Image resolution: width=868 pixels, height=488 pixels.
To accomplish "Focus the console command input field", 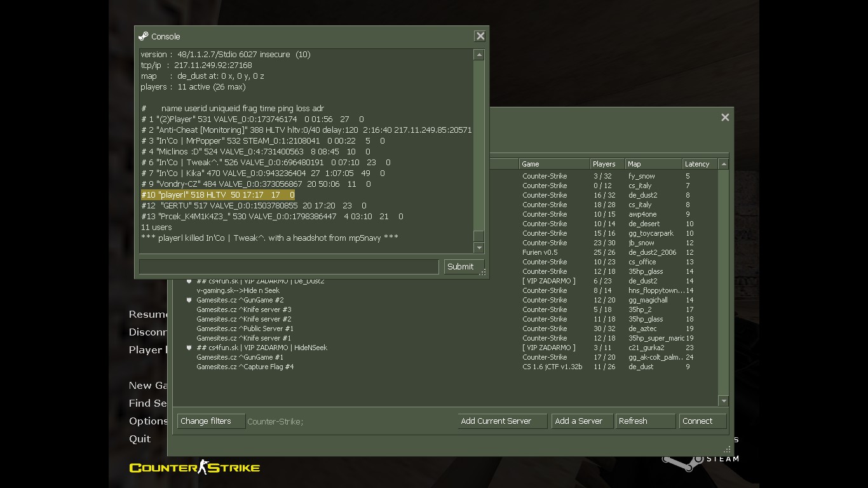I will (x=288, y=266).
